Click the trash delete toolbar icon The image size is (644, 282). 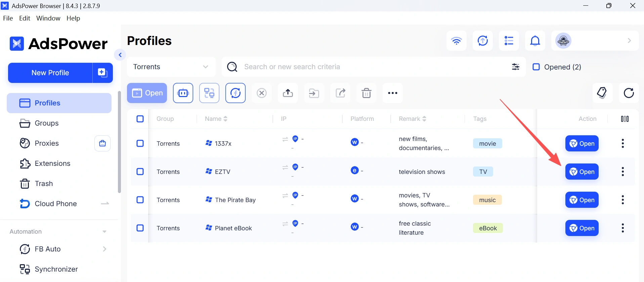[367, 93]
